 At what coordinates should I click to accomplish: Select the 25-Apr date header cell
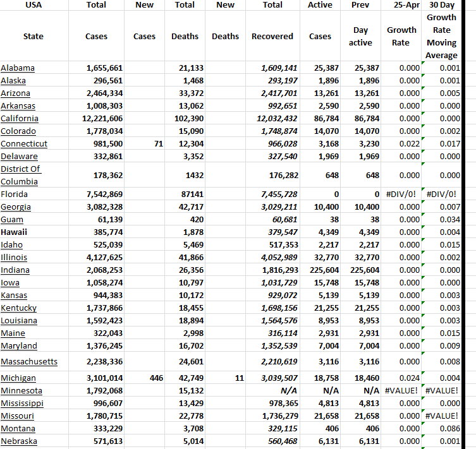pyautogui.click(x=402, y=5)
